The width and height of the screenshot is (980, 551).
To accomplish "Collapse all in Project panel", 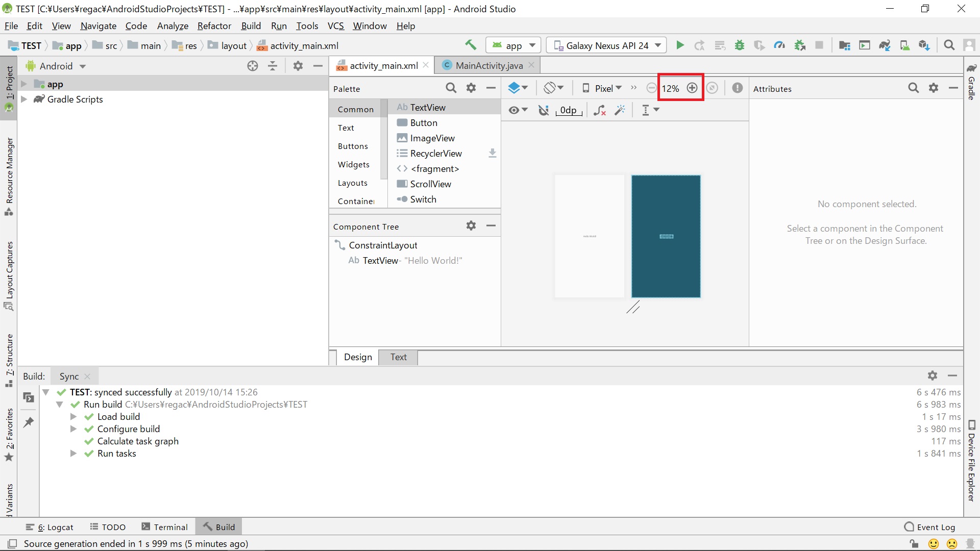I will [x=273, y=65].
